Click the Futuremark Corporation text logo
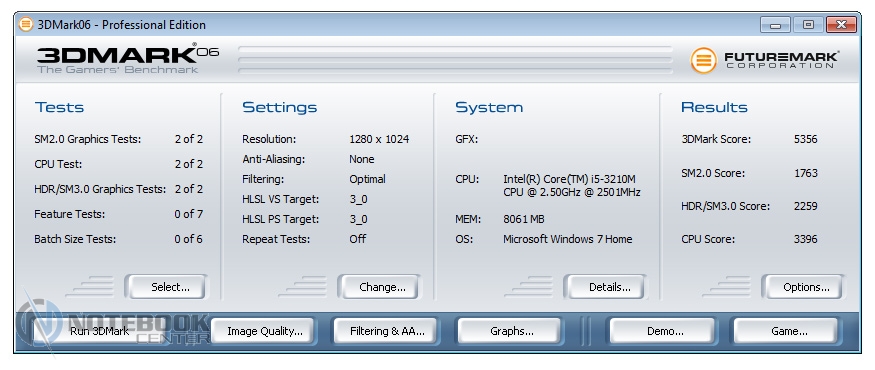This screenshot has height=370, width=875. click(781, 60)
